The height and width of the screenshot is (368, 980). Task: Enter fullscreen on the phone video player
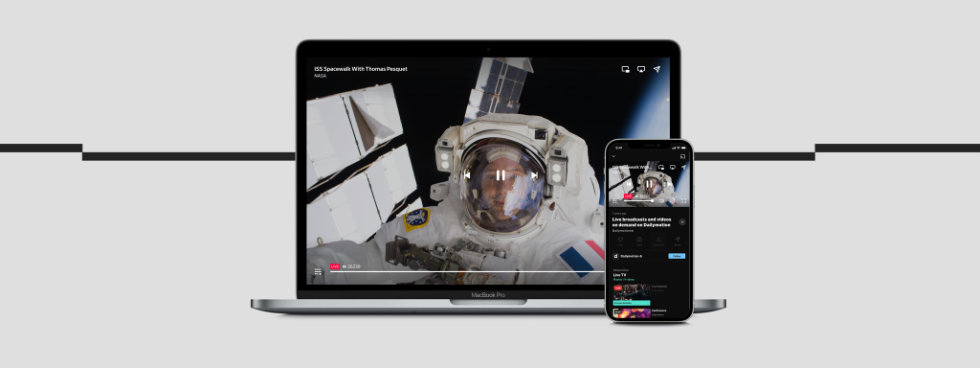(x=683, y=201)
